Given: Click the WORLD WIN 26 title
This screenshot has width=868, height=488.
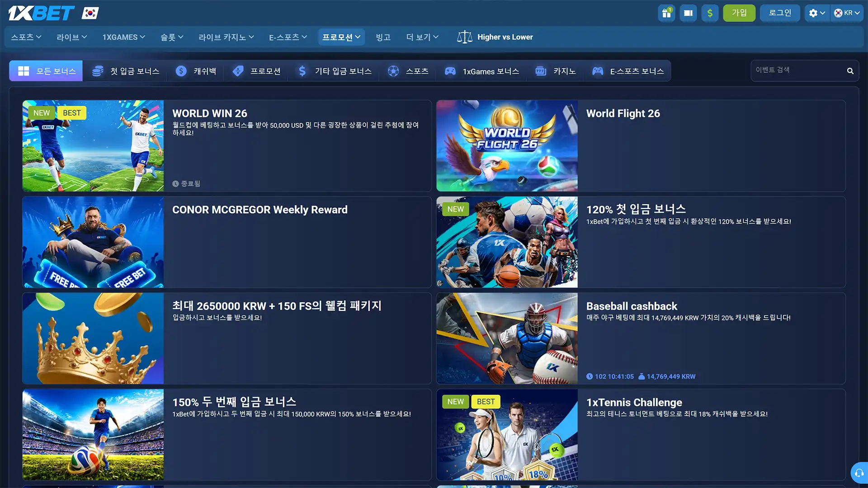Looking at the screenshot, I should pos(209,113).
